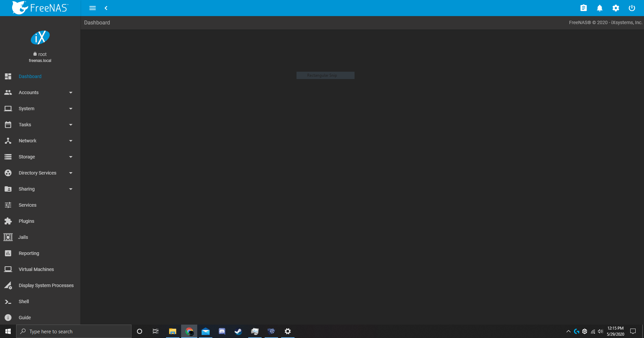This screenshot has width=644, height=338.
Task: Open Virtual Machines page
Action: click(36, 269)
